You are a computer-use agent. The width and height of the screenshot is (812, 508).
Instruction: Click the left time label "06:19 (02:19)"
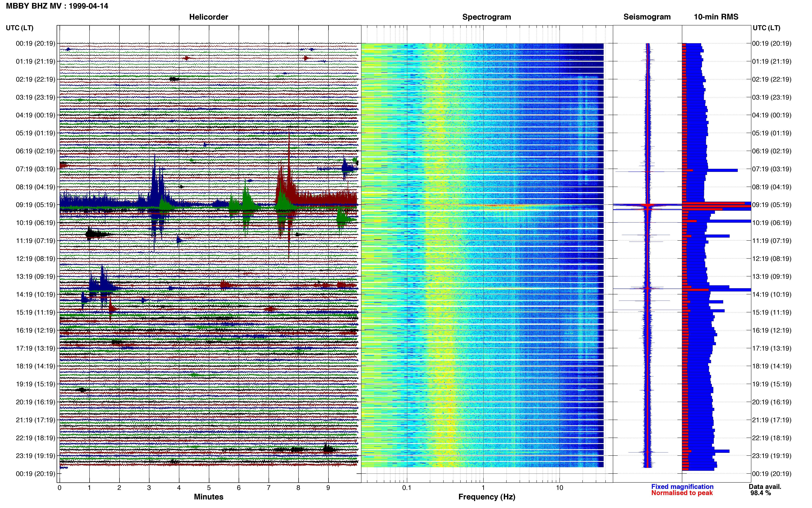(35, 151)
